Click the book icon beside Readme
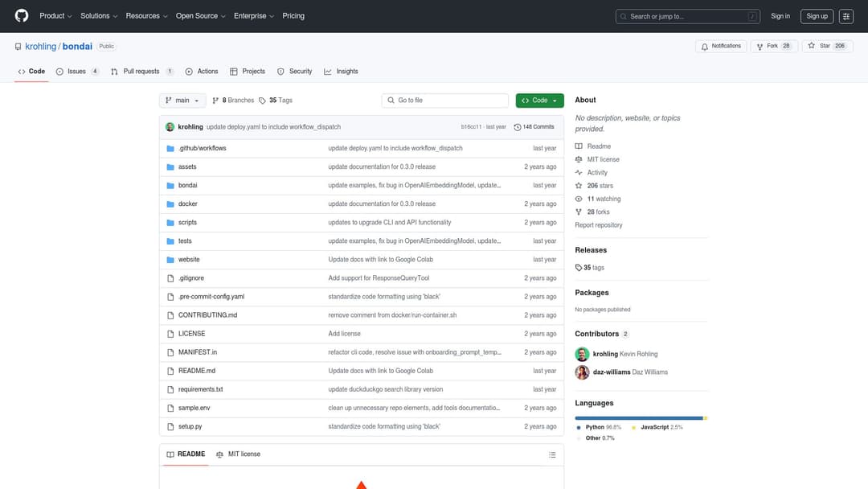 pos(579,146)
